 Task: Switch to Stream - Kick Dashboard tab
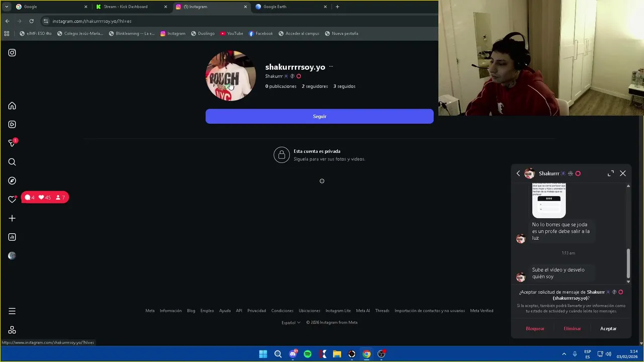click(131, 7)
